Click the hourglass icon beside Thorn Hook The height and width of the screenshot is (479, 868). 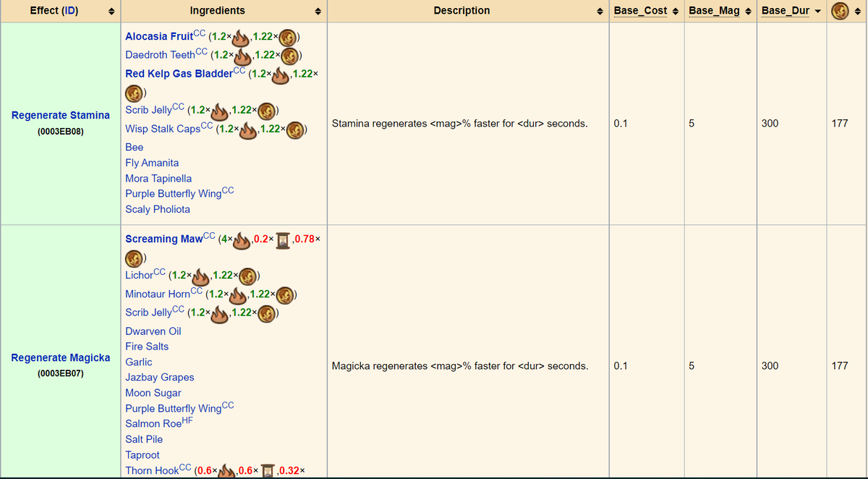pos(269,471)
